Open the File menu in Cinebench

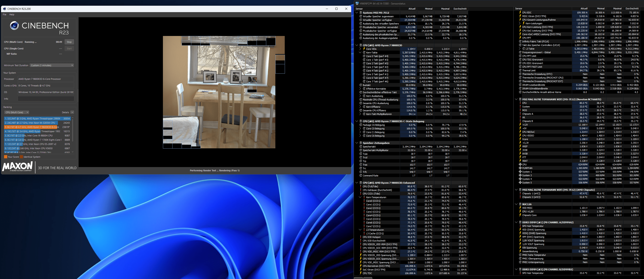(x=4, y=14)
